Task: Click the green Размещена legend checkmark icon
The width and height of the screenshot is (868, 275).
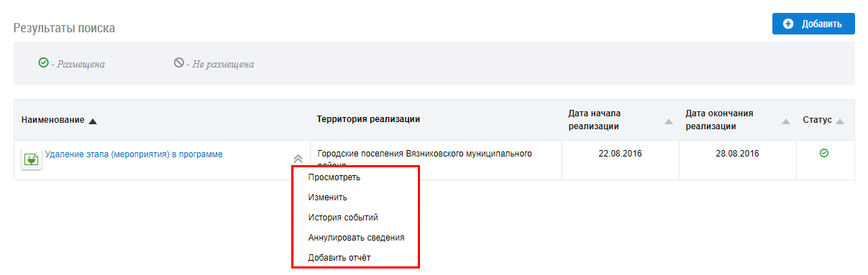Action: [x=43, y=63]
